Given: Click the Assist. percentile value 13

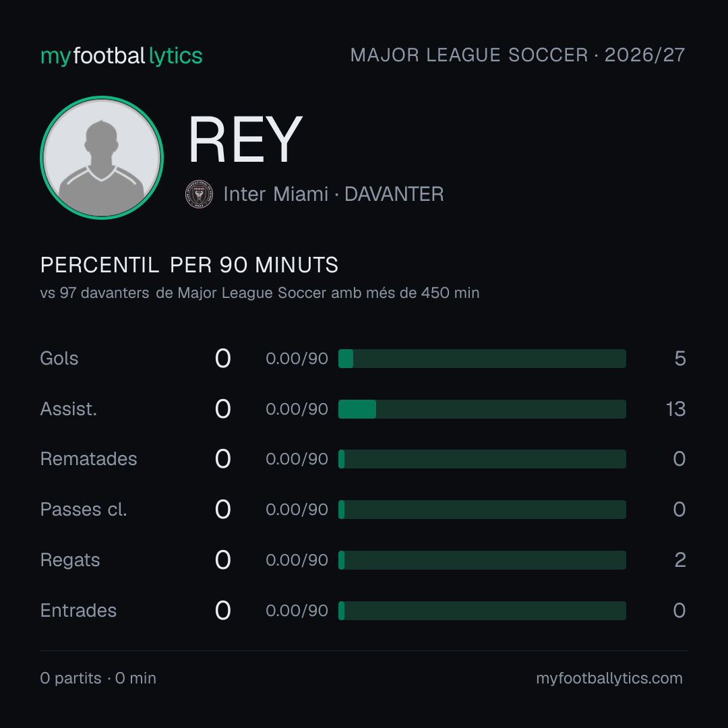Looking at the screenshot, I should coord(675,409).
